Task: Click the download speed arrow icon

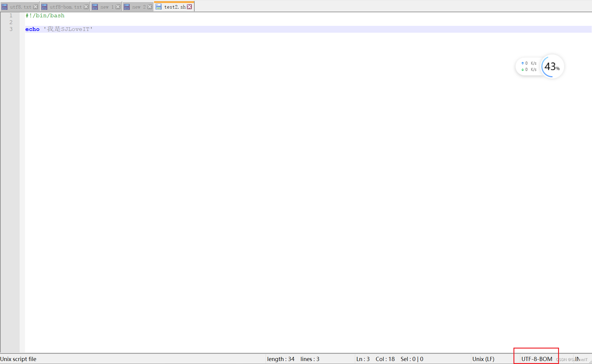Action: pos(522,70)
